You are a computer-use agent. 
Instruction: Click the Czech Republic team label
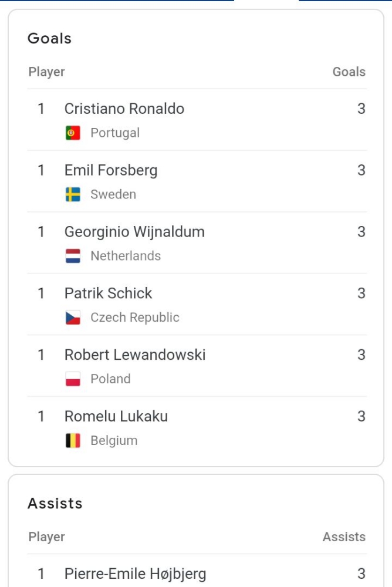coord(135,318)
